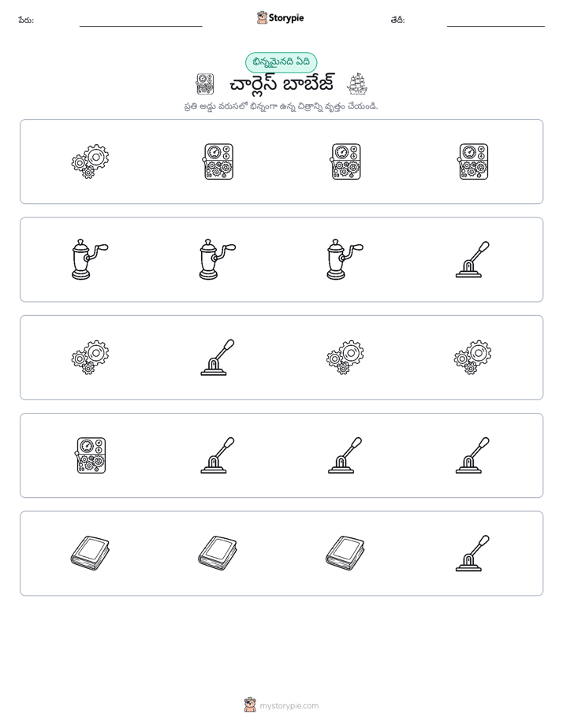Click the Charles Babbage Telugu title heading
The width and height of the screenshot is (563, 728).
(x=281, y=84)
